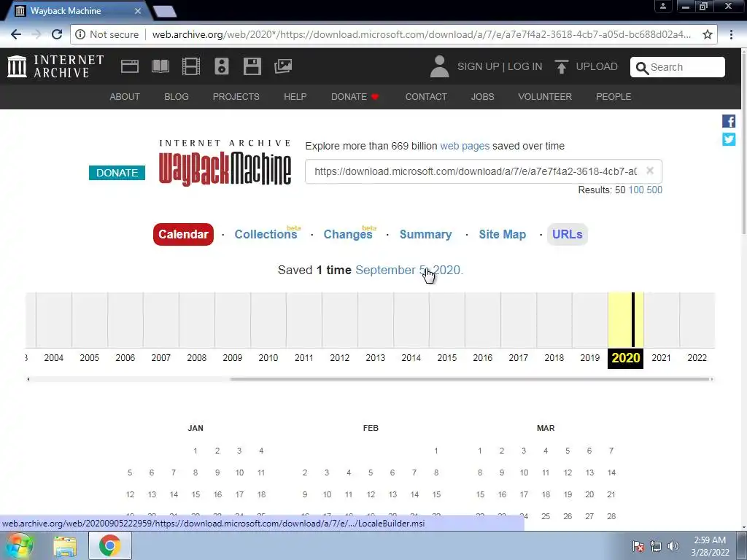Select year 2019 on timeline

tap(589, 358)
